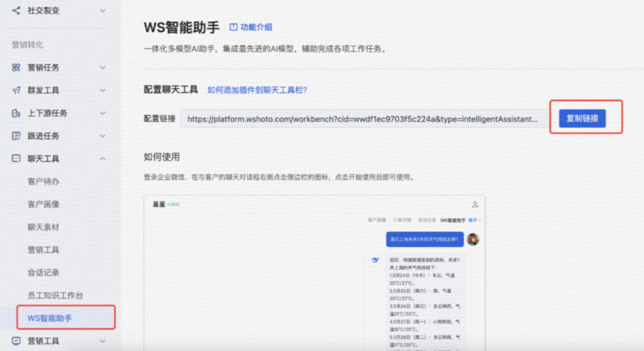Click the 星星 contact name in preview
644x351 pixels.
coord(159,204)
